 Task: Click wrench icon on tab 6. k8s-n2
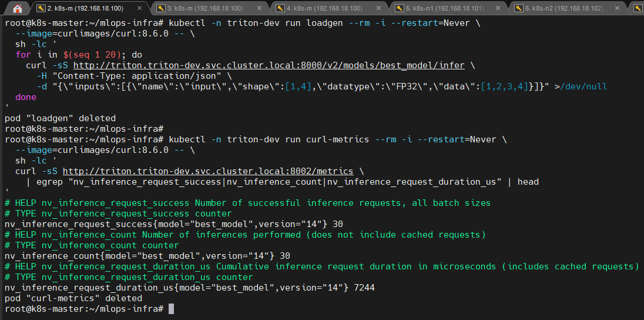pyautogui.click(x=518, y=8)
